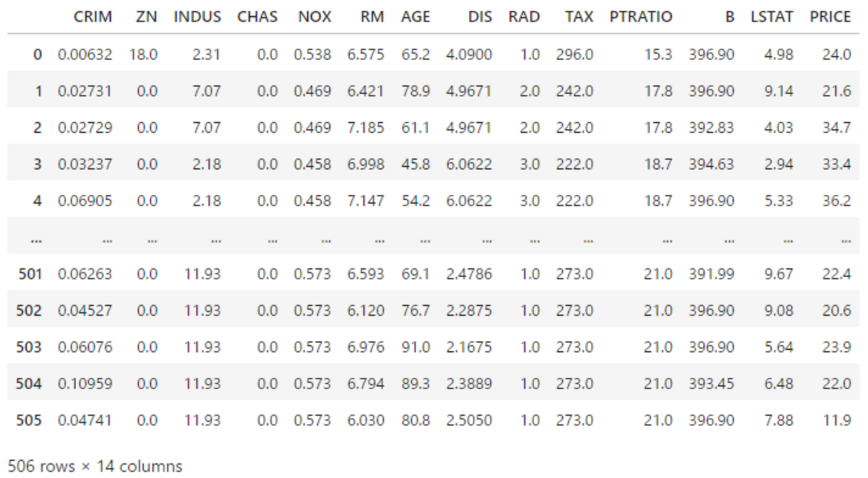Click the row index 501 label
Viewport: 868px width, 478px height.
29,274
